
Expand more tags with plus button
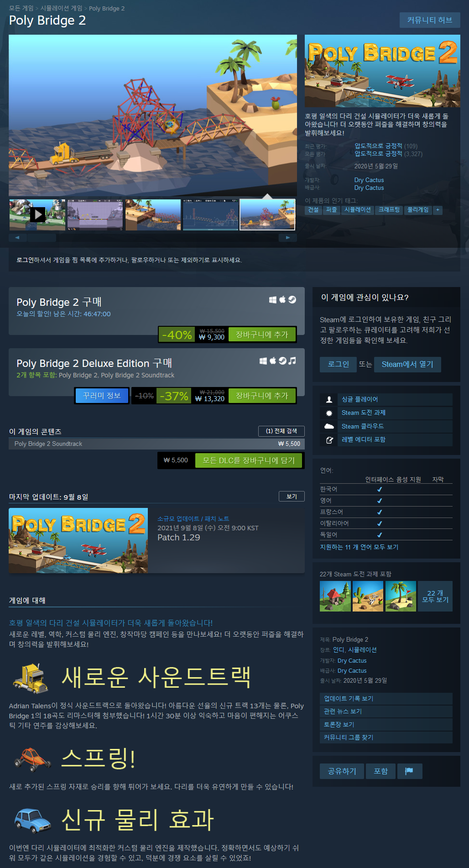438,210
